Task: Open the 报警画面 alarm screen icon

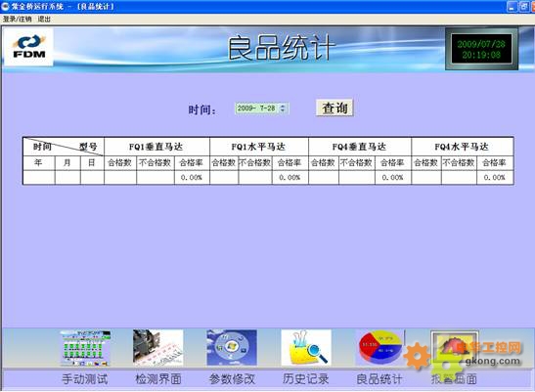Action: pos(455,348)
